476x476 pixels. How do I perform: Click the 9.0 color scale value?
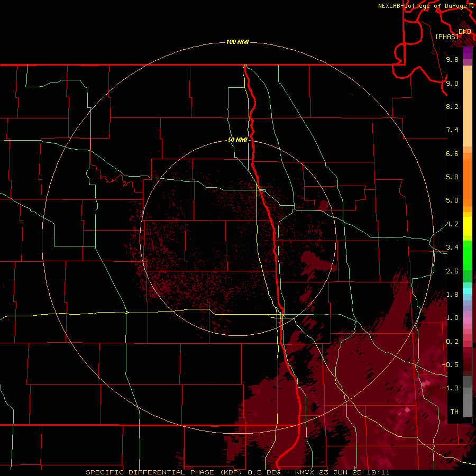pyautogui.click(x=452, y=83)
